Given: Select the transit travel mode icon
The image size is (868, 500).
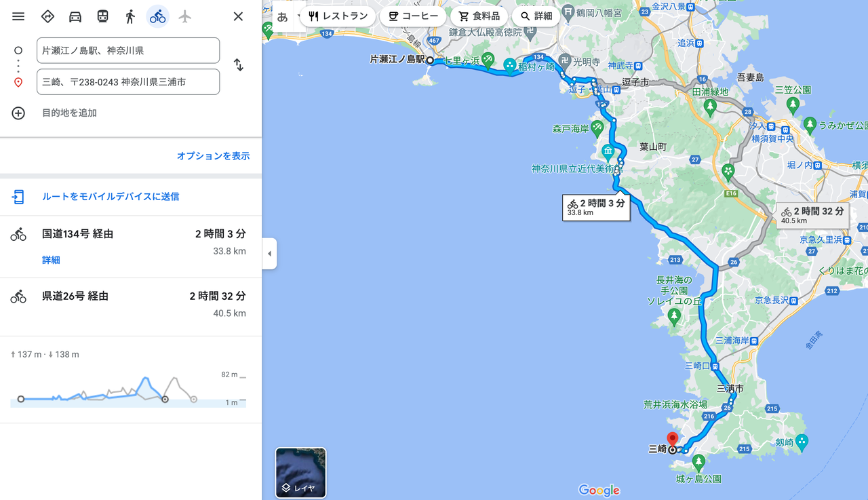Looking at the screenshot, I should (102, 16).
